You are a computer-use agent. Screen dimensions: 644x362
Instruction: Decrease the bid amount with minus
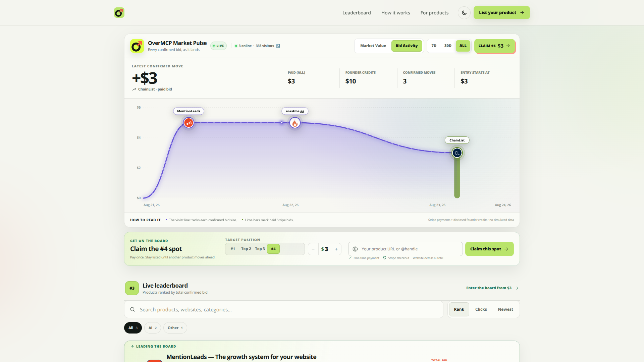313,249
